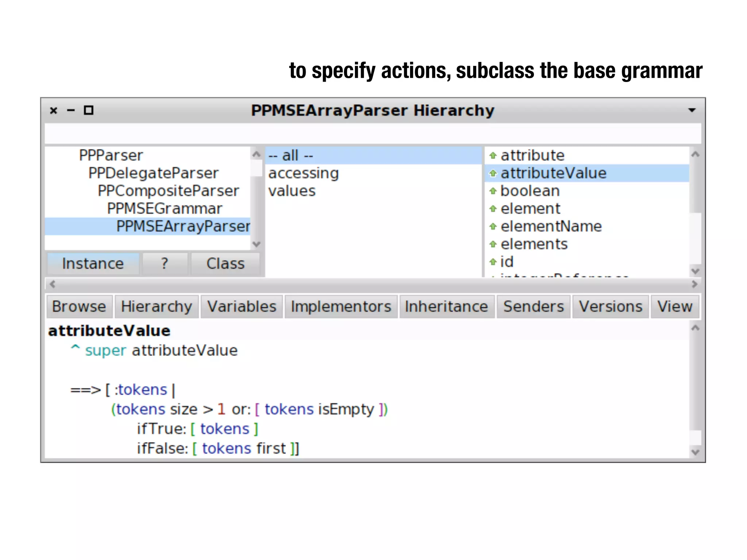This screenshot has height=560, width=747.
Task: Click the override arrow icon beside attributeValue
Action: pyautogui.click(x=493, y=174)
